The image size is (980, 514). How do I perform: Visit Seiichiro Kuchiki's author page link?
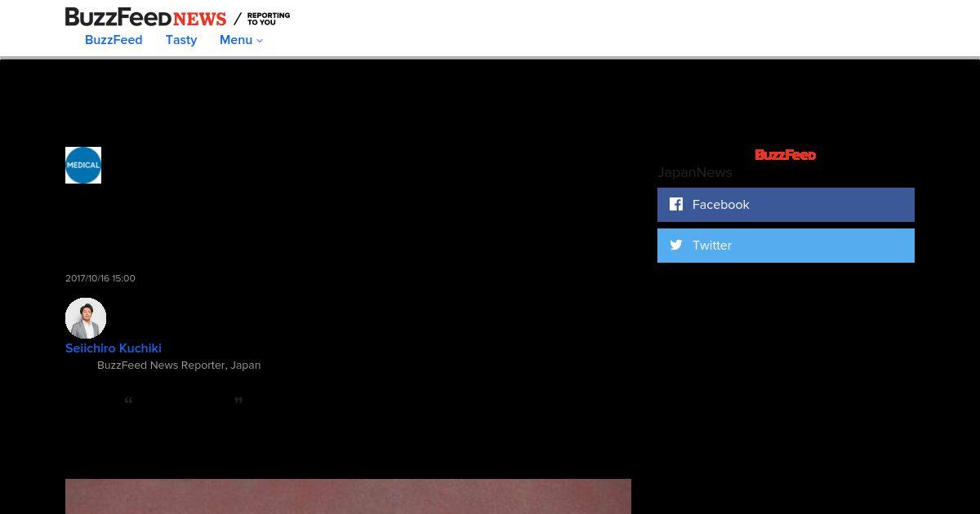tap(114, 348)
